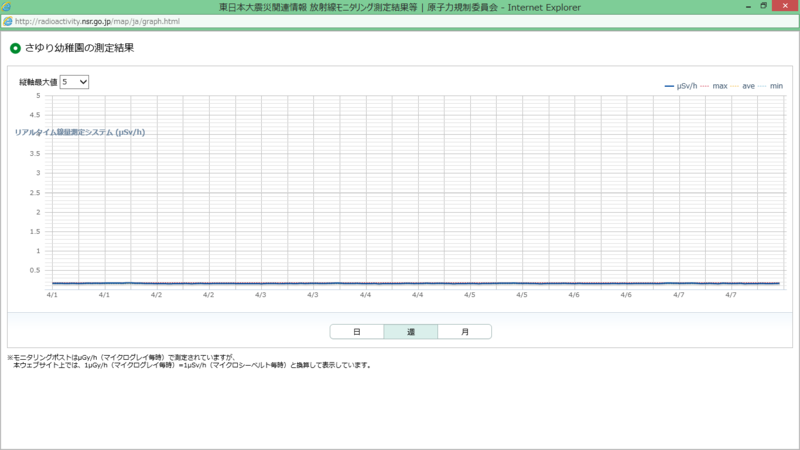Viewport: 800px width, 450px height.
Task: Click the 縦軸最大値 label
Action: coord(38,82)
